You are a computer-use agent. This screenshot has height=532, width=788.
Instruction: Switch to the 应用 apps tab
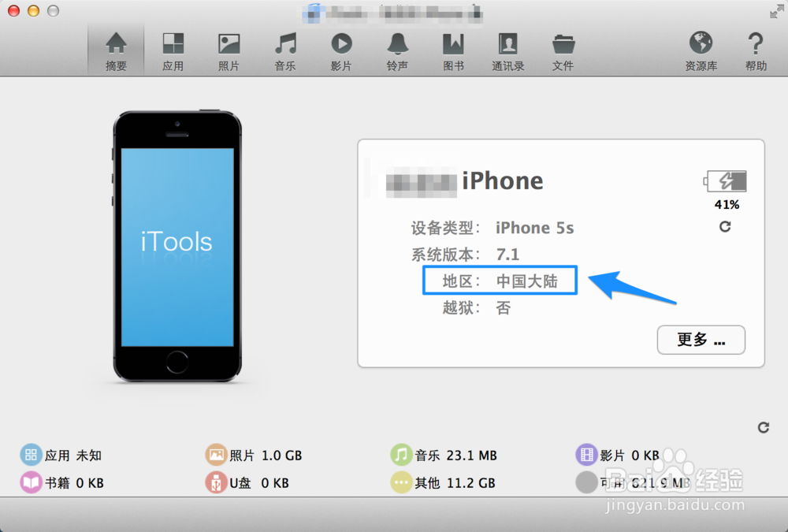tap(173, 50)
